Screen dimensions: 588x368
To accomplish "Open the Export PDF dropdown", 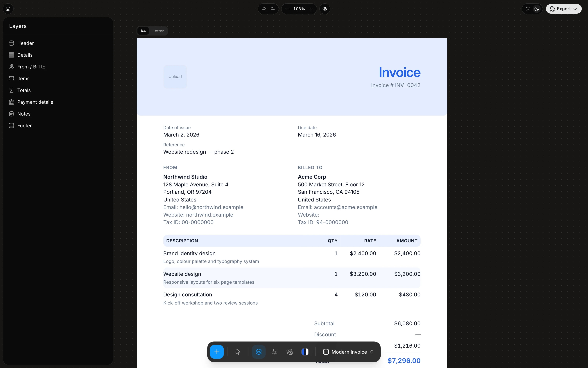I will pos(564,9).
